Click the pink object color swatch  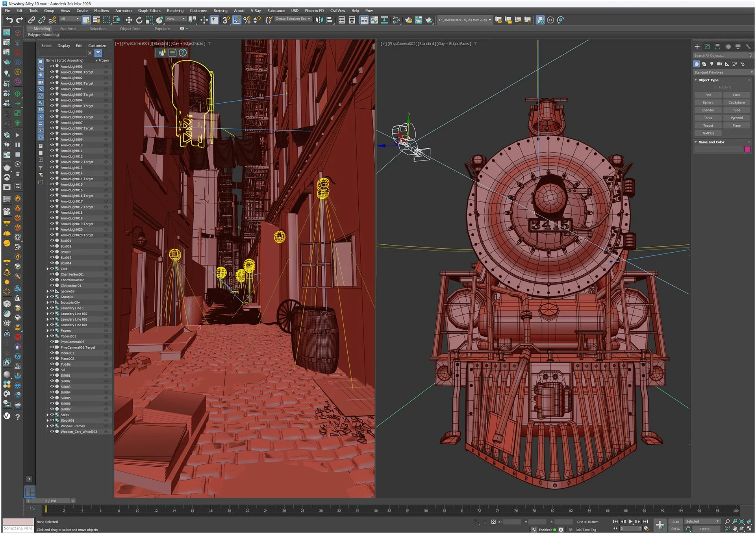tap(747, 149)
